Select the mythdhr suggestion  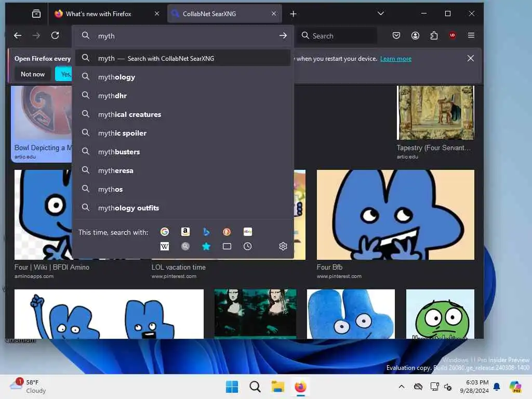(183, 96)
